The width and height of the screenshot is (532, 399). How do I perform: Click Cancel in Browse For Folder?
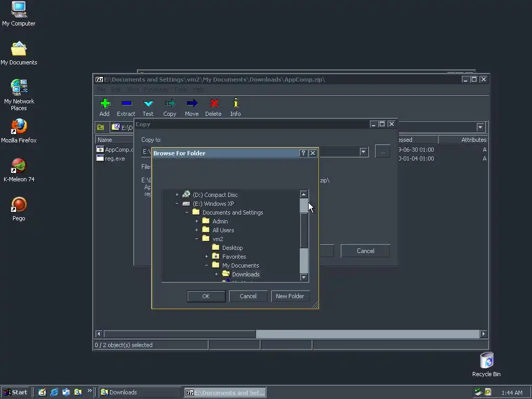tap(248, 296)
